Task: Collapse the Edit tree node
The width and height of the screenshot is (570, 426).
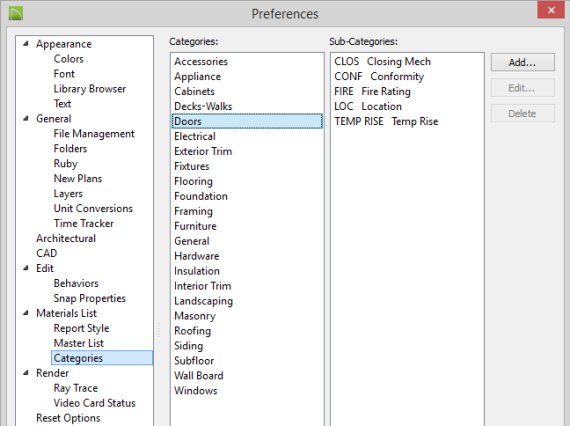Action: tap(25, 268)
